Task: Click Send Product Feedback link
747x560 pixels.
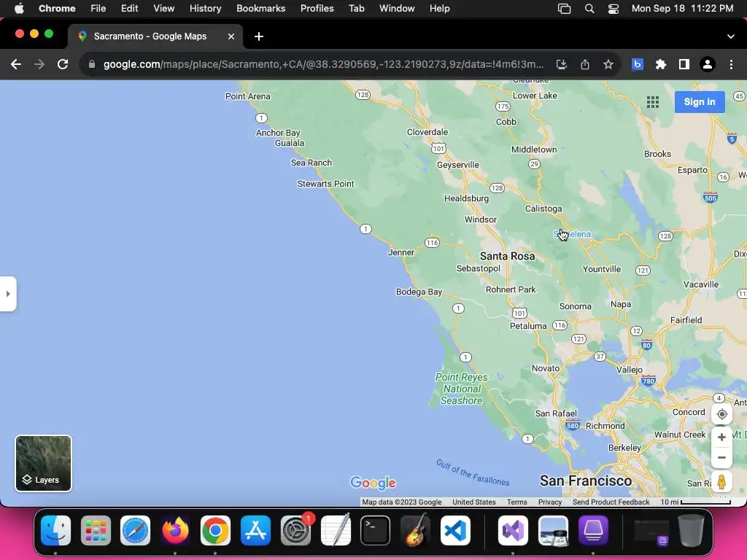Action: pyautogui.click(x=611, y=502)
